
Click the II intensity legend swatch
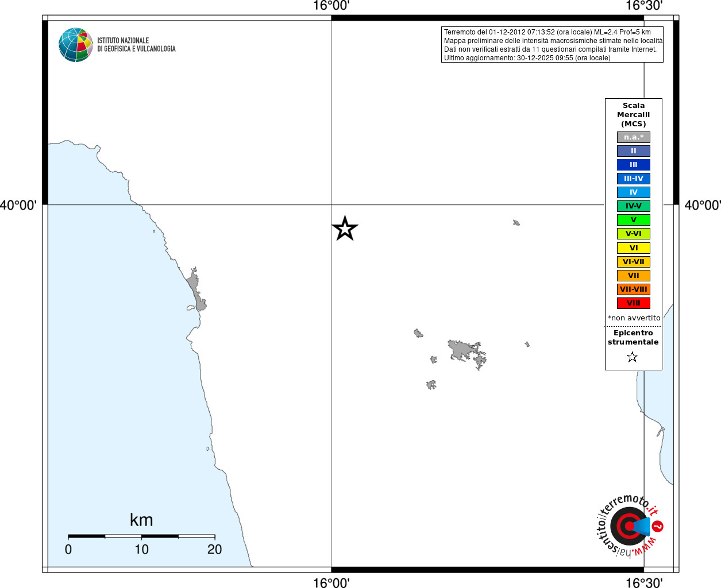tap(634, 151)
